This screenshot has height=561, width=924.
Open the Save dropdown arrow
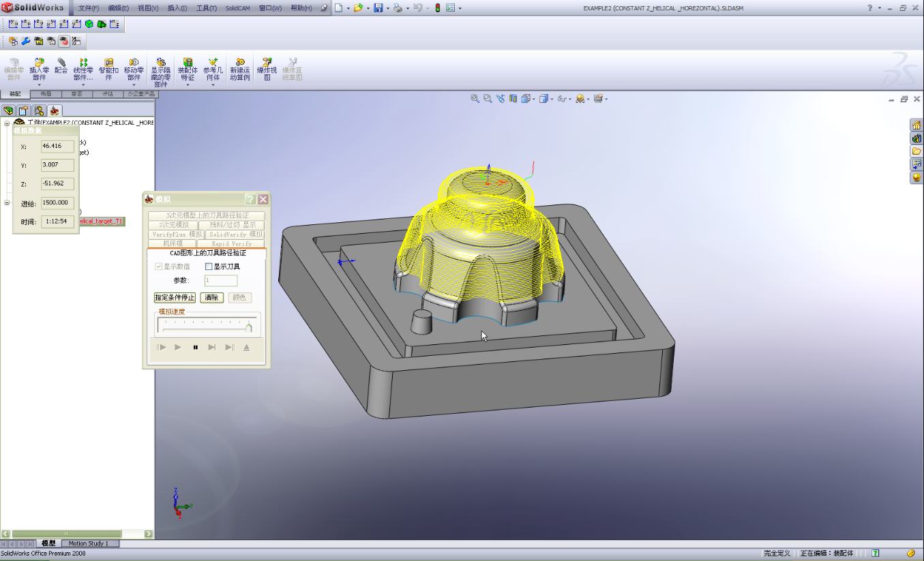[x=387, y=9]
